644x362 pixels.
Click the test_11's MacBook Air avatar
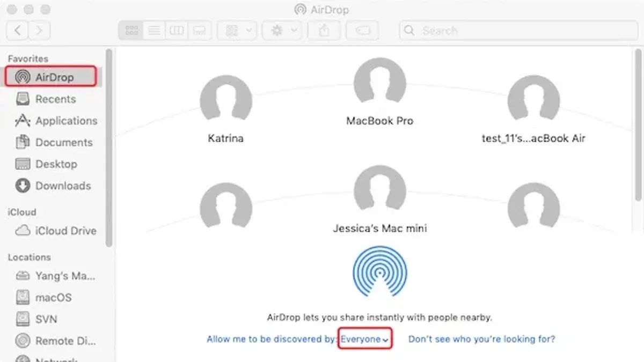pos(533,101)
